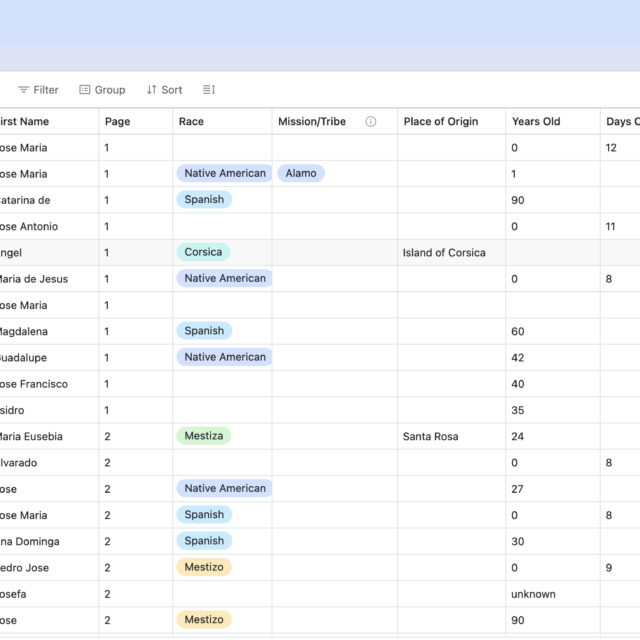Viewport: 640px width, 640px height.
Task: Click the Filter funnel icon
Action: point(24,89)
